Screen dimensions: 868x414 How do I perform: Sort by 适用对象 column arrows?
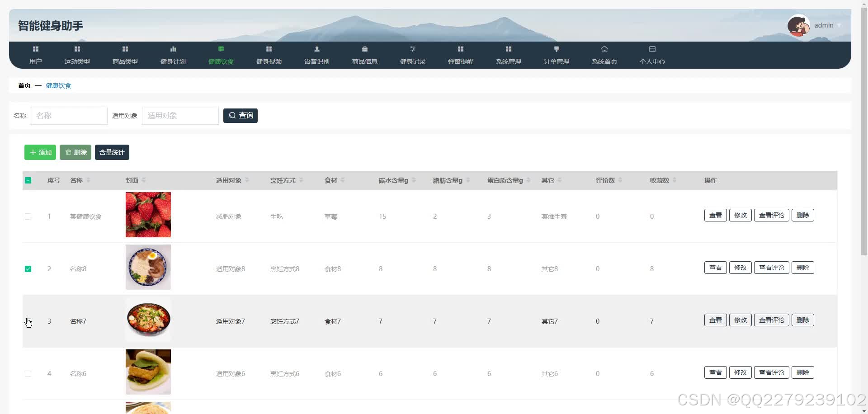247,180
